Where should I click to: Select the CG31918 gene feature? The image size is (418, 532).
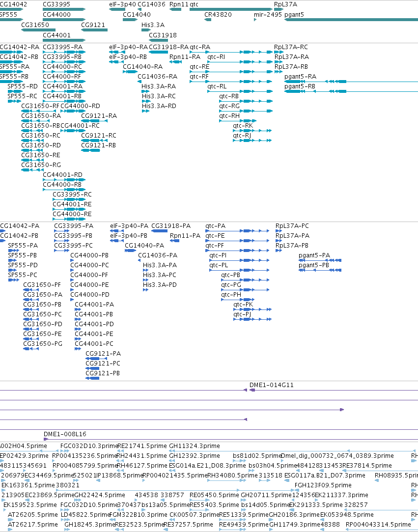tap(159, 40)
